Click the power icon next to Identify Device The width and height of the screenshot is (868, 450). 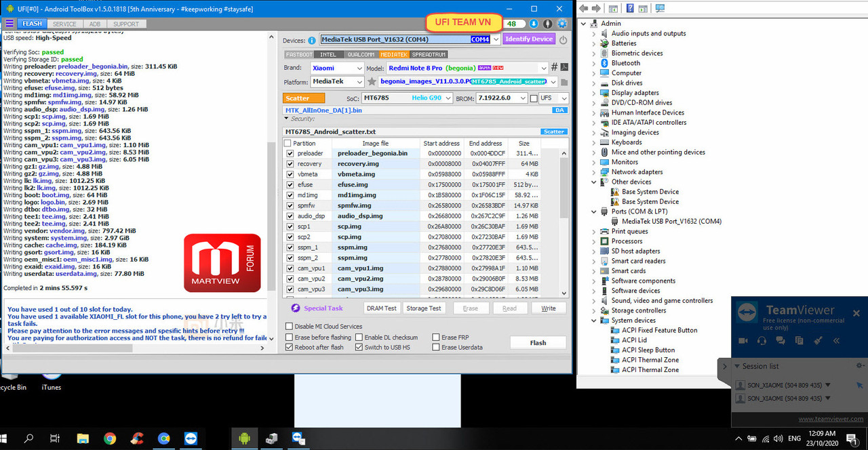[x=564, y=40]
